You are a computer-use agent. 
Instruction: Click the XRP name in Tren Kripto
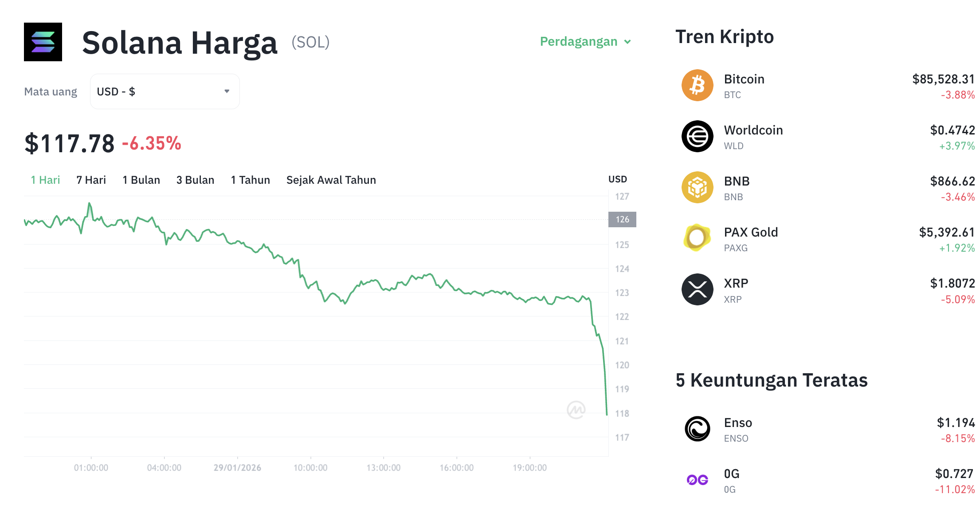pos(736,283)
